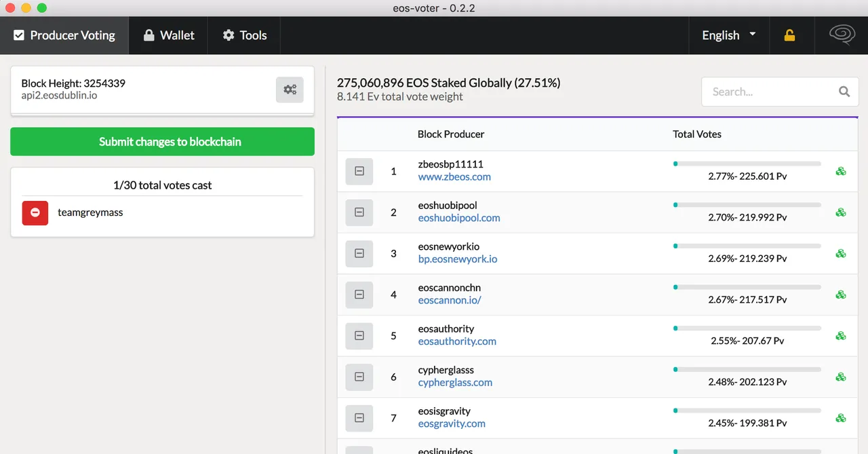This screenshot has width=868, height=454.
Task: Click the window's yellow minimize button
Action: pos(26,8)
